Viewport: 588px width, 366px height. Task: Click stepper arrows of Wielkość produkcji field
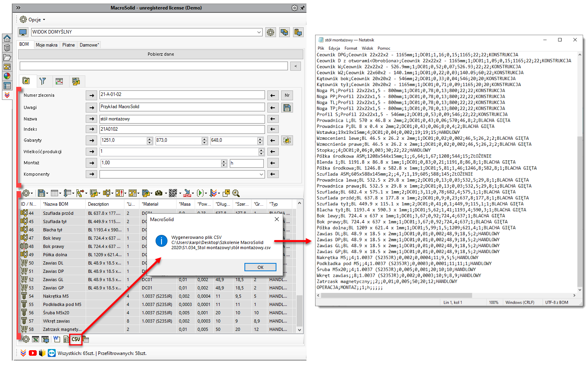tap(261, 152)
